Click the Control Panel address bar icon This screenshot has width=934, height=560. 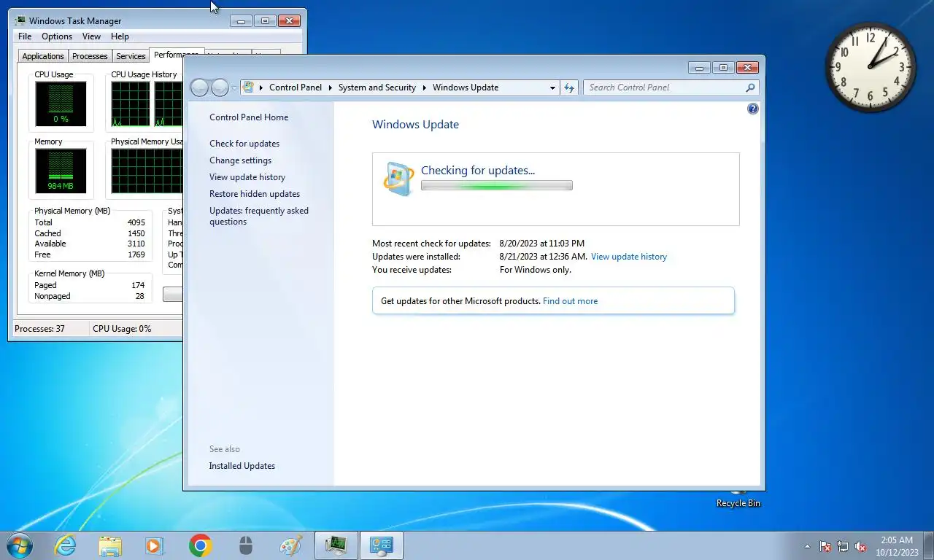coord(249,87)
